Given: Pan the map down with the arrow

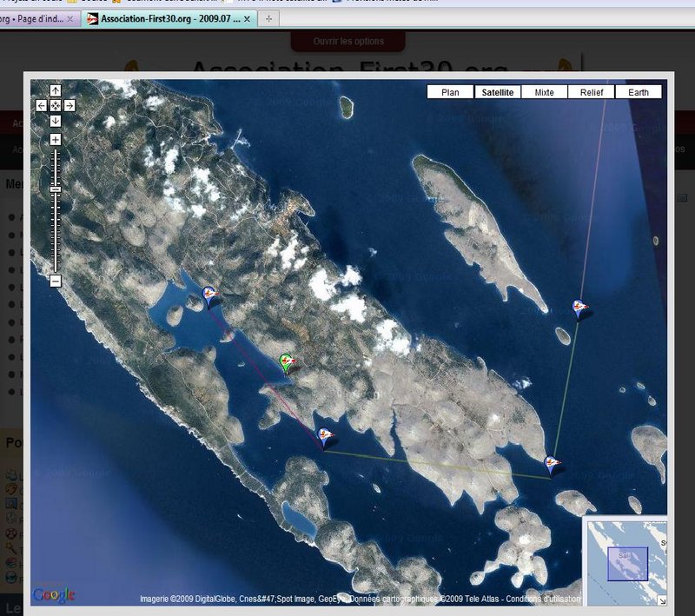Looking at the screenshot, I should click(x=55, y=120).
